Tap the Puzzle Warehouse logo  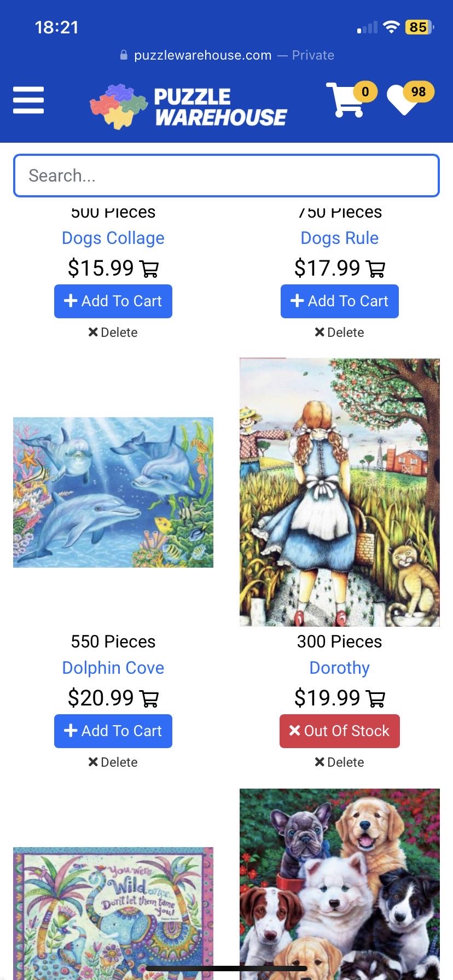click(188, 106)
